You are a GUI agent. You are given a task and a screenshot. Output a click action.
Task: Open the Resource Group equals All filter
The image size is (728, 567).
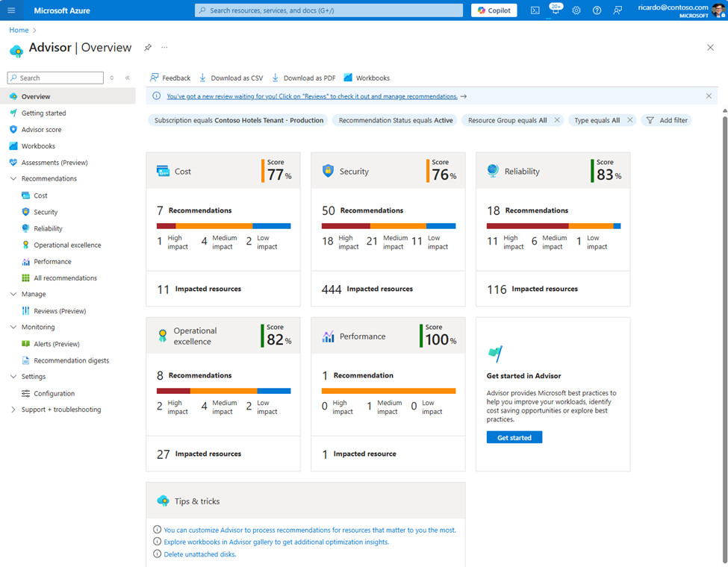pyautogui.click(x=507, y=120)
